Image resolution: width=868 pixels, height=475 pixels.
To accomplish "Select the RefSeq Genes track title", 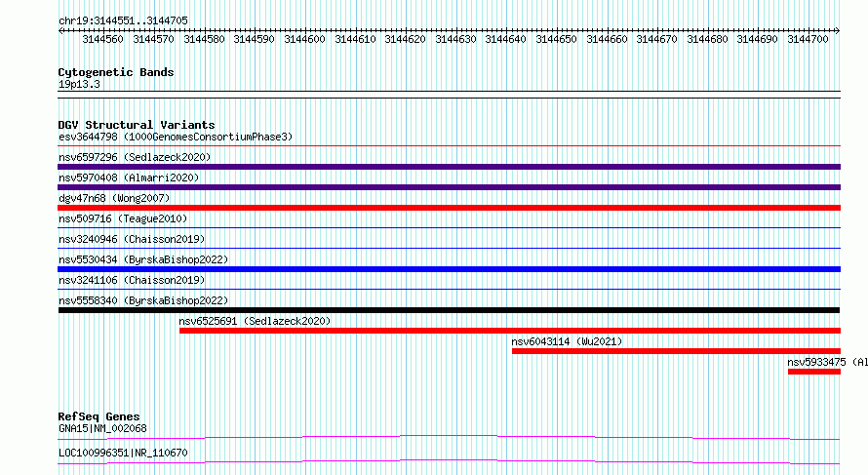I will [99, 416].
